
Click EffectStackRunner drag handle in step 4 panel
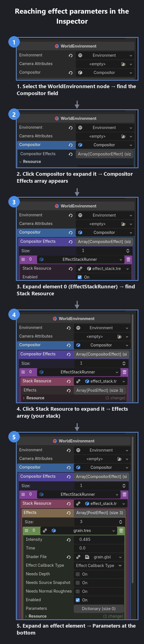(x=23, y=372)
